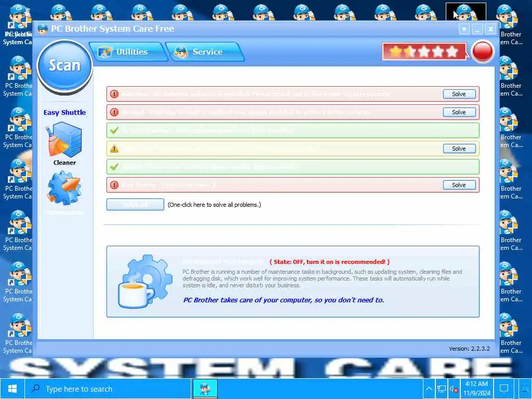Screen dimensions: 532x399
Task: Click the one-click solve all problems hint text
Action: [215, 205]
